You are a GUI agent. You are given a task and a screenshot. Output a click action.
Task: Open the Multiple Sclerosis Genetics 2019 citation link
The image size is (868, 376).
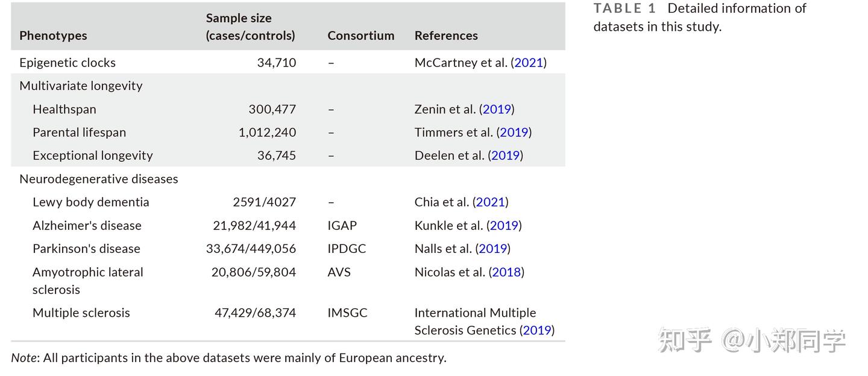point(536,330)
